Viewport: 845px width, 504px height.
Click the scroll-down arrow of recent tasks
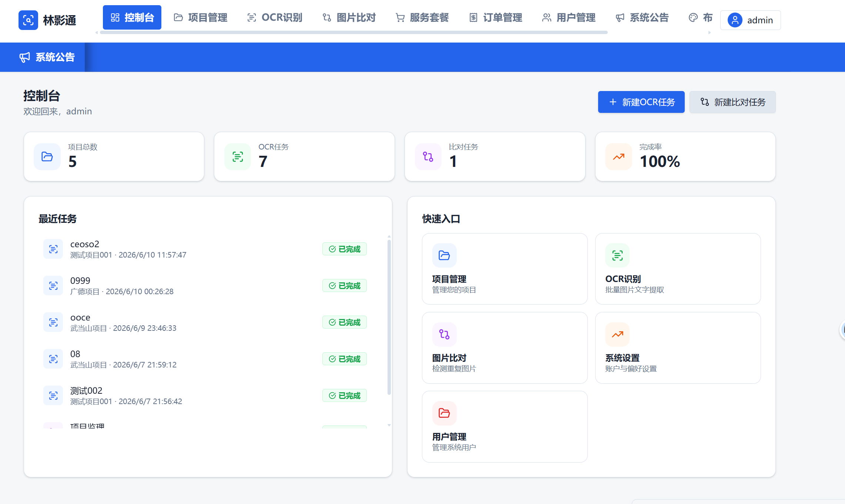[x=389, y=425]
